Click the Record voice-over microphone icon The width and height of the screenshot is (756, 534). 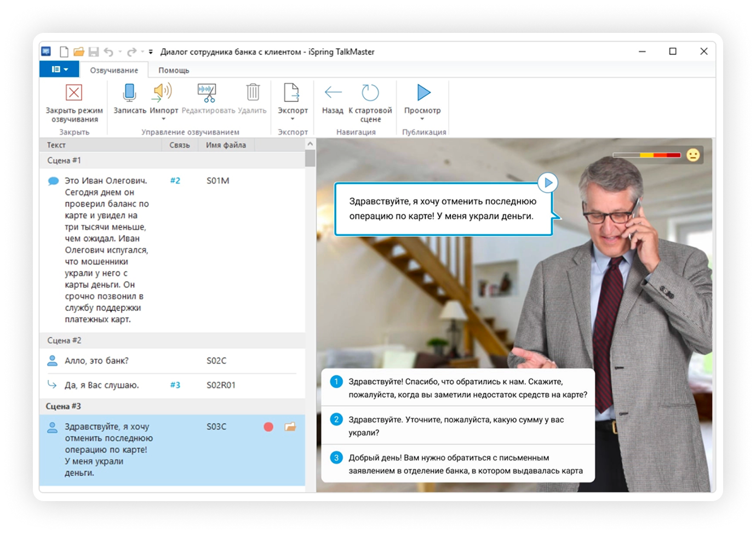(x=129, y=93)
